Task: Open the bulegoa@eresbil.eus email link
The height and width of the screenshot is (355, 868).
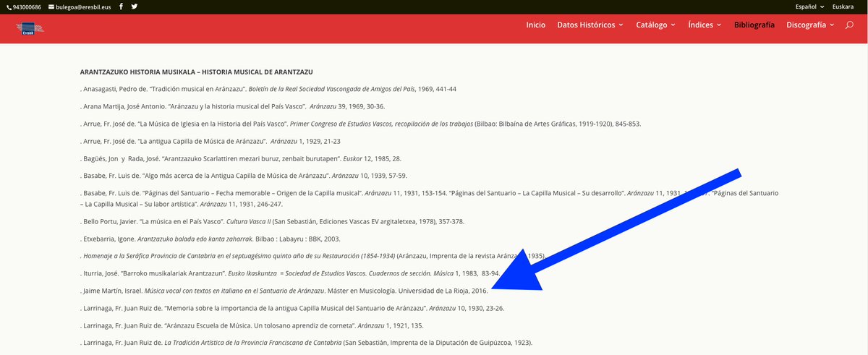Action: (82, 7)
